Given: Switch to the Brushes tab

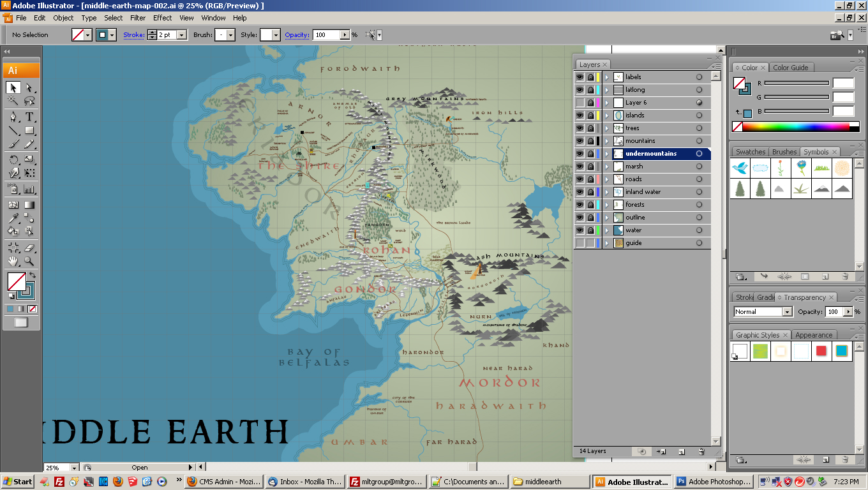Looking at the screenshot, I should (x=784, y=152).
